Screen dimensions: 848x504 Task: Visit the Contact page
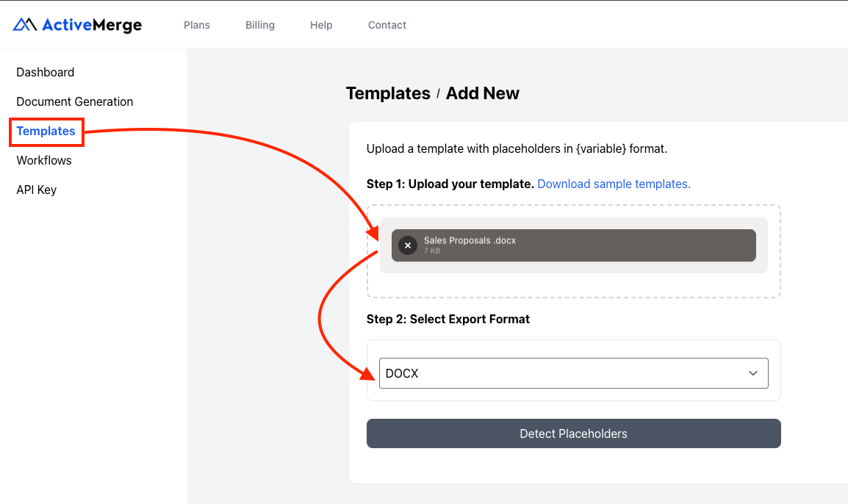point(387,24)
